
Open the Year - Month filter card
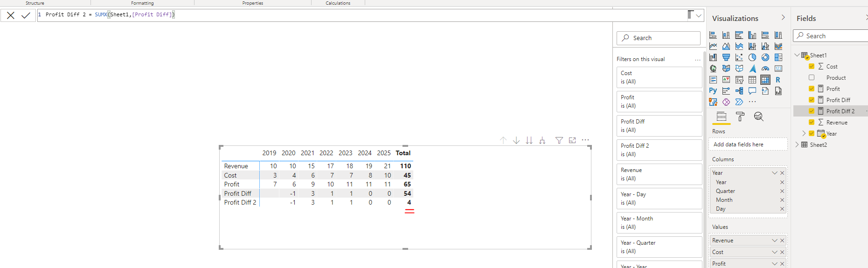(659, 223)
